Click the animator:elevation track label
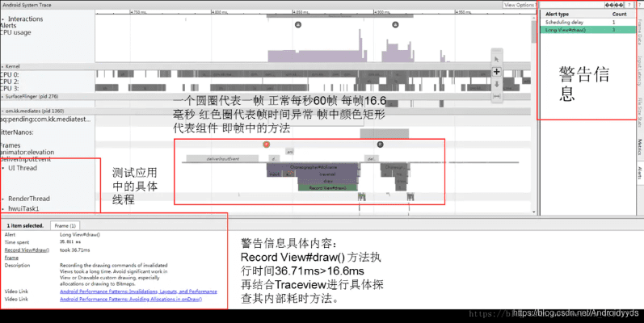 27,153
